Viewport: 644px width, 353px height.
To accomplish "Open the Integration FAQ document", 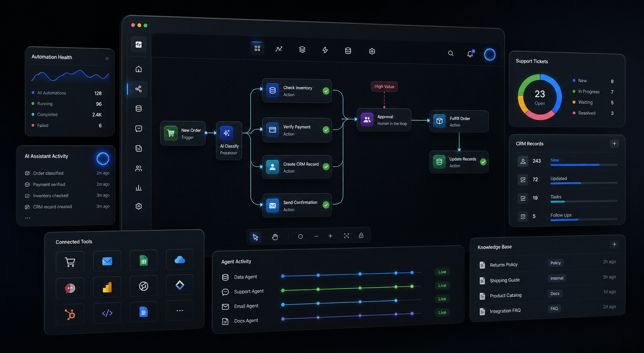I will (x=505, y=311).
